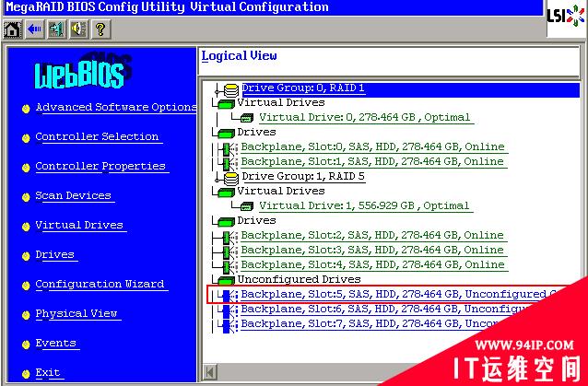
Task: Click the Slot:3 drive icon
Action: 228,252
